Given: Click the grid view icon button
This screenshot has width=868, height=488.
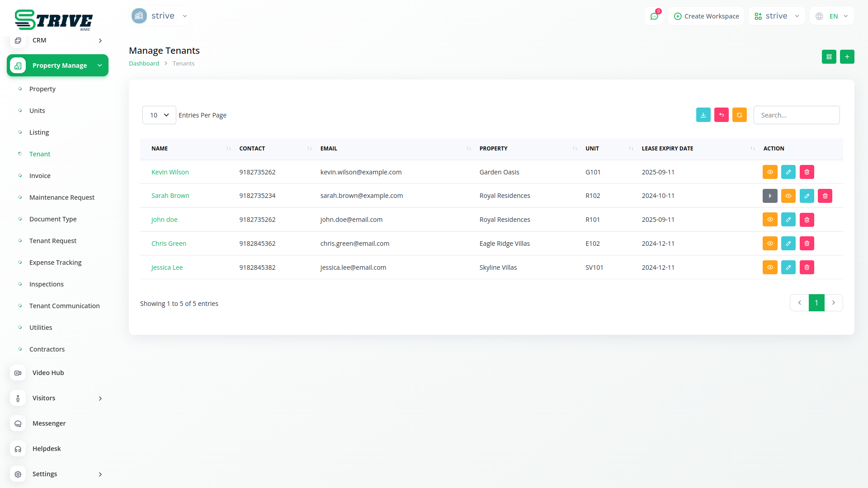Looking at the screenshot, I should (x=829, y=57).
